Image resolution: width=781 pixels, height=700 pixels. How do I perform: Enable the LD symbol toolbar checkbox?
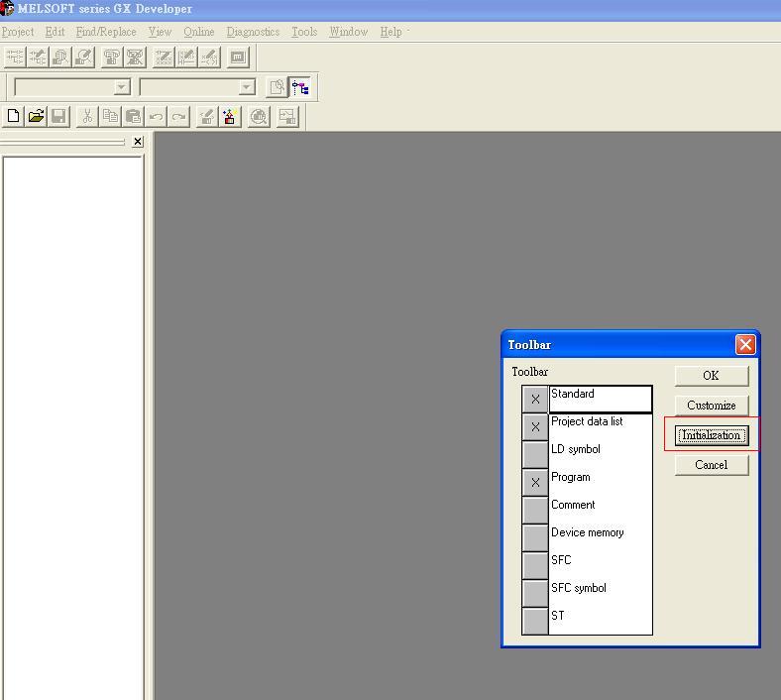535,455
